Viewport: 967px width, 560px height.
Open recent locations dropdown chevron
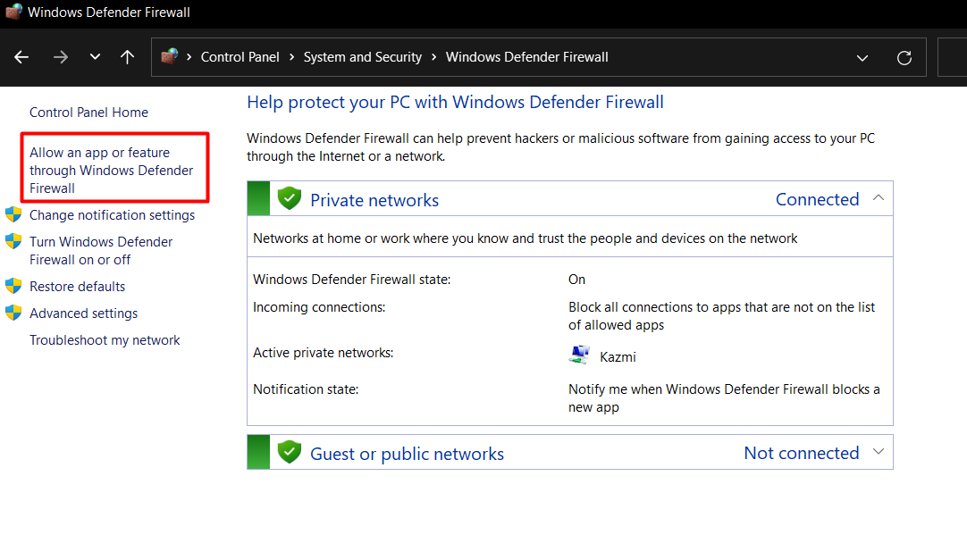tap(95, 56)
